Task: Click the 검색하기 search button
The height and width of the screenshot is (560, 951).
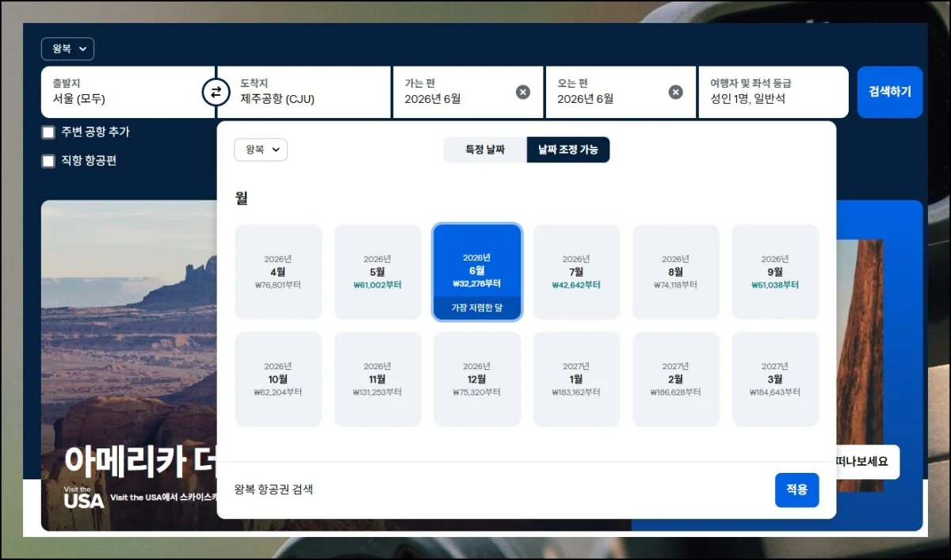Action: click(x=889, y=92)
